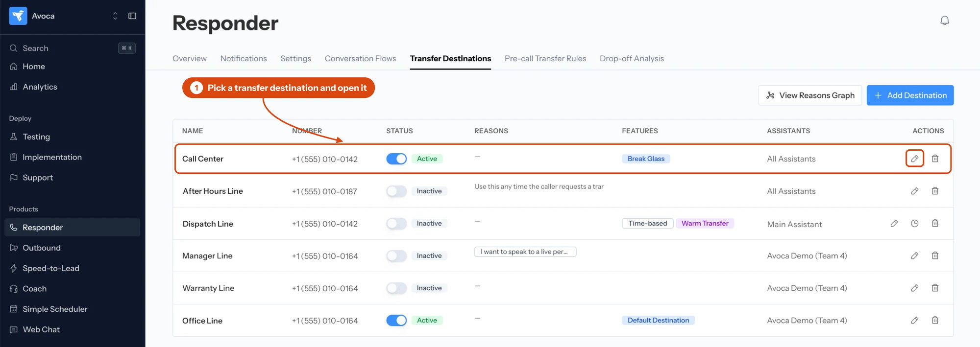Open Speed-to-Lead in the sidebar
Image resolution: width=980 pixels, height=347 pixels.
coord(73,268)
